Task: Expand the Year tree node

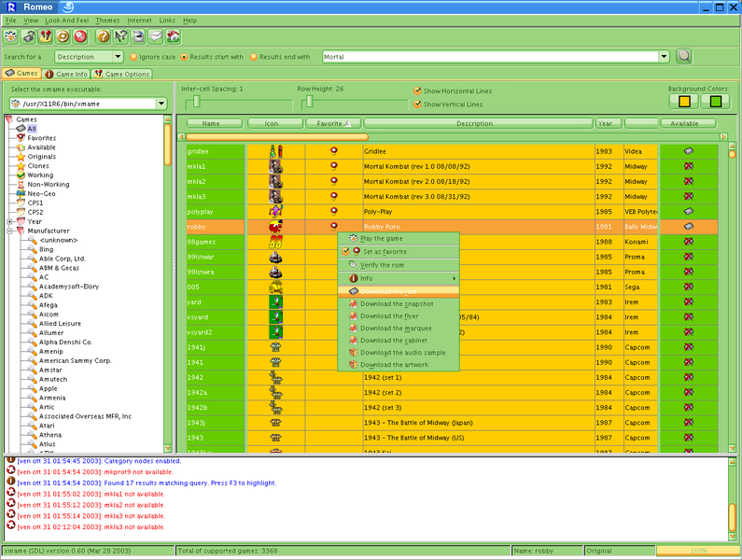Action: (x=9, y=221)
